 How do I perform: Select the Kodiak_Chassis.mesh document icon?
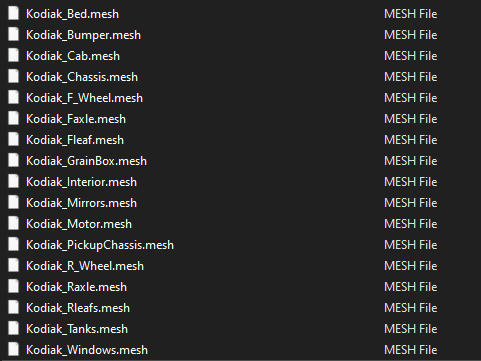pyautogui.click(x=13, y=77)
